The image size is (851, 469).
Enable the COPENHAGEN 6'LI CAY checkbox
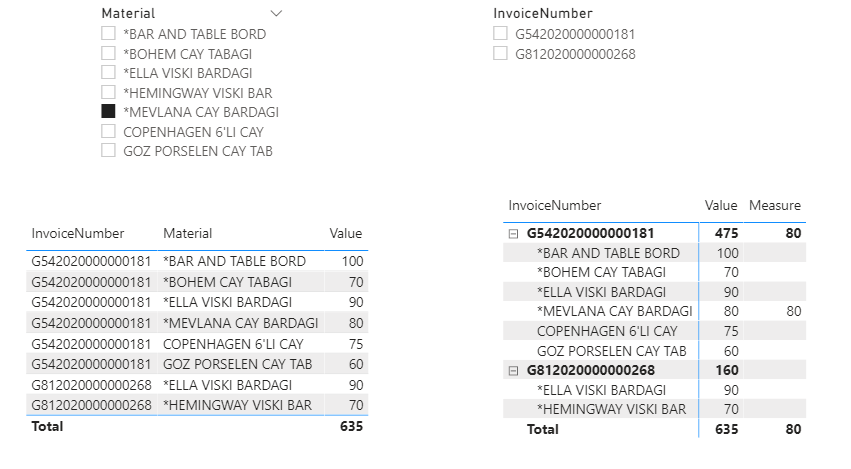(x=109, y=131)
